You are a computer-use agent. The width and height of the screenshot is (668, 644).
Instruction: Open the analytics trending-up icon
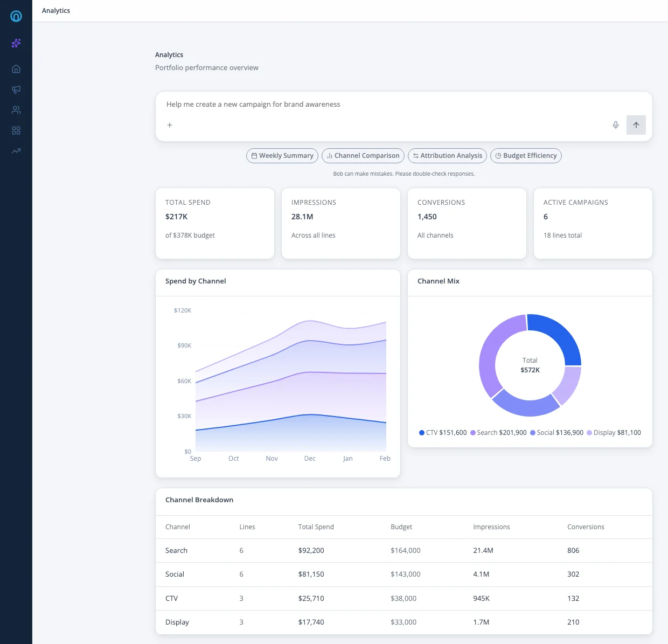pos(16,151)
